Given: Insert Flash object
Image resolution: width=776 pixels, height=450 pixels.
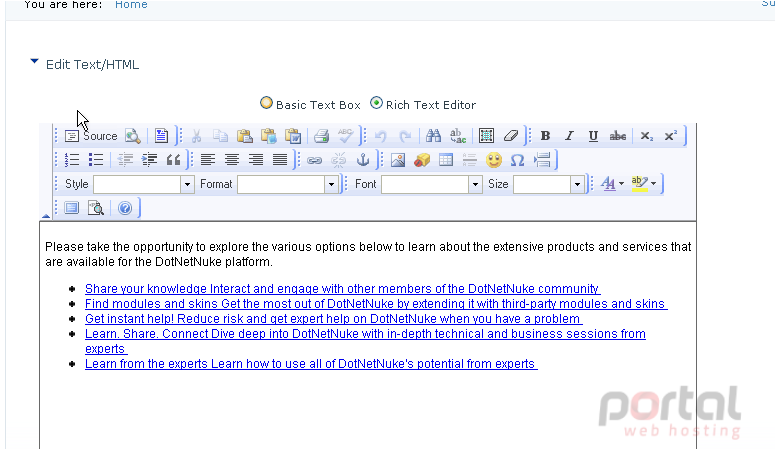Looking at the screenshot, I should tap(422, 160).
